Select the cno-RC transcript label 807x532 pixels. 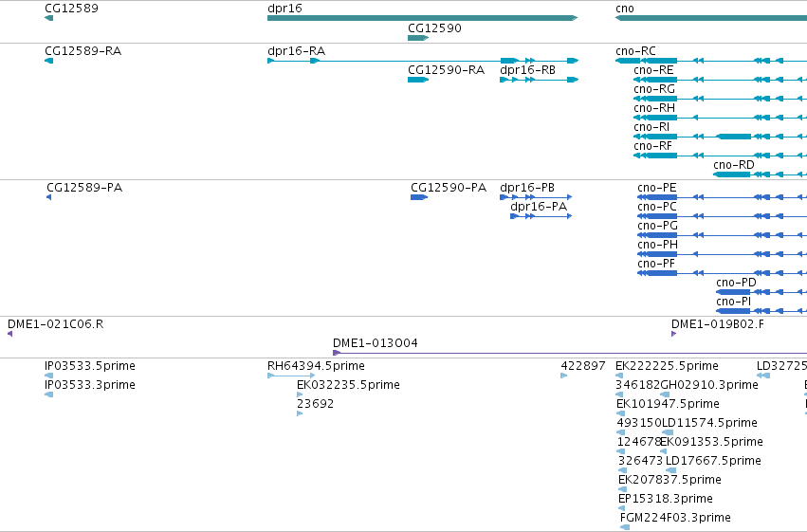tap(635, 51)
